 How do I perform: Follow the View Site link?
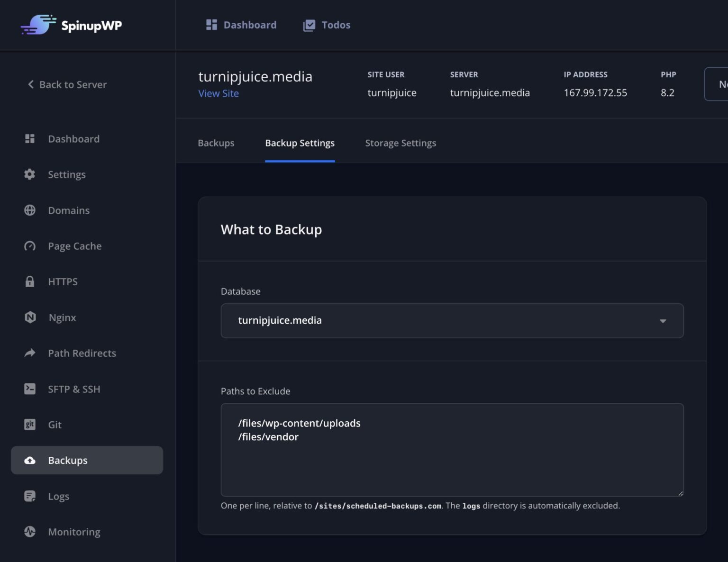click(218, 93)
